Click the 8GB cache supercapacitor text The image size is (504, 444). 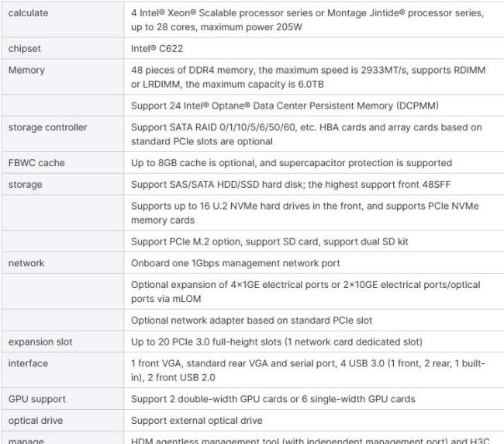click(291, 164)
